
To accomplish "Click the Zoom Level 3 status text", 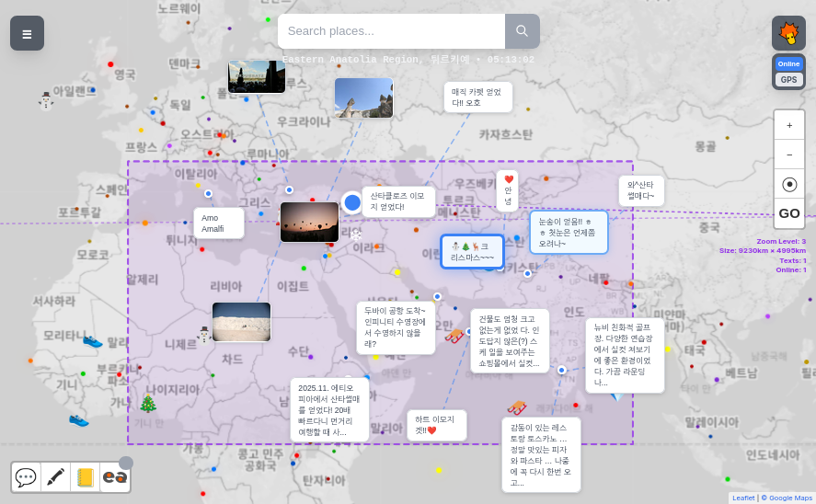I will click(781, 241).
